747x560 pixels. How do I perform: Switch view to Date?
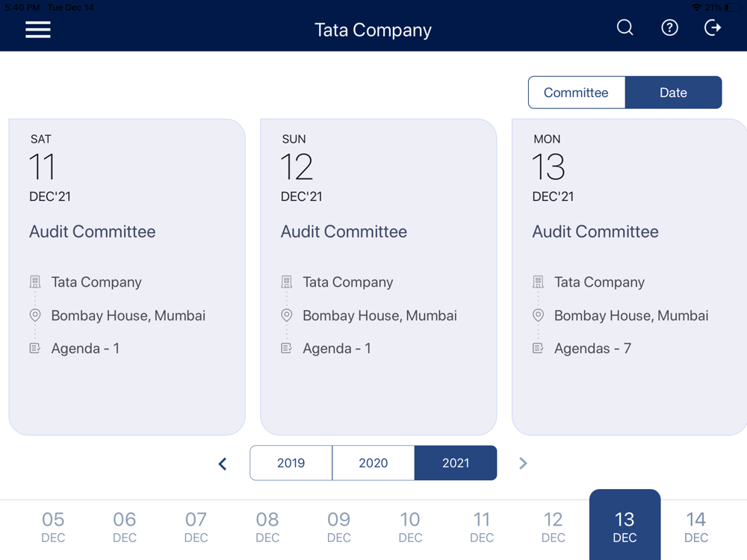coord(673,93)
